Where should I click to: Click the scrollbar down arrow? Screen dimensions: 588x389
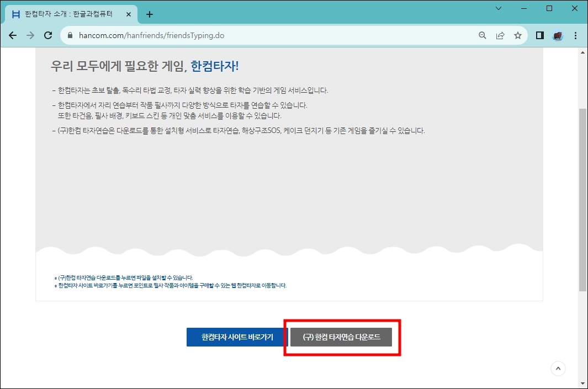point(582,383)
